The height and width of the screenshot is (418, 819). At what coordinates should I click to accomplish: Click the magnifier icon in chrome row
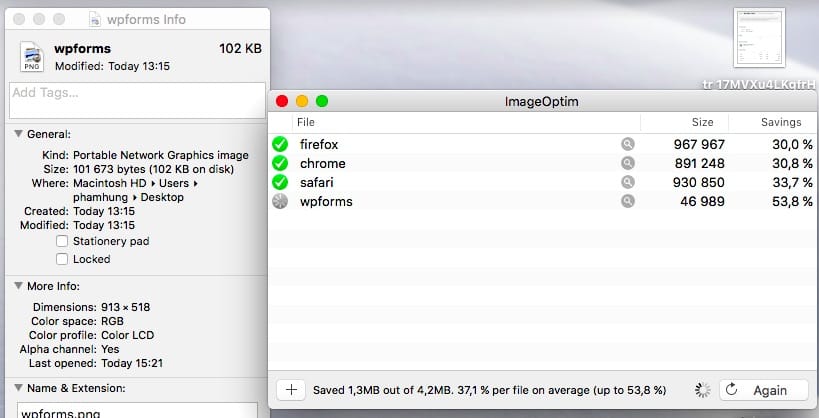627,164
